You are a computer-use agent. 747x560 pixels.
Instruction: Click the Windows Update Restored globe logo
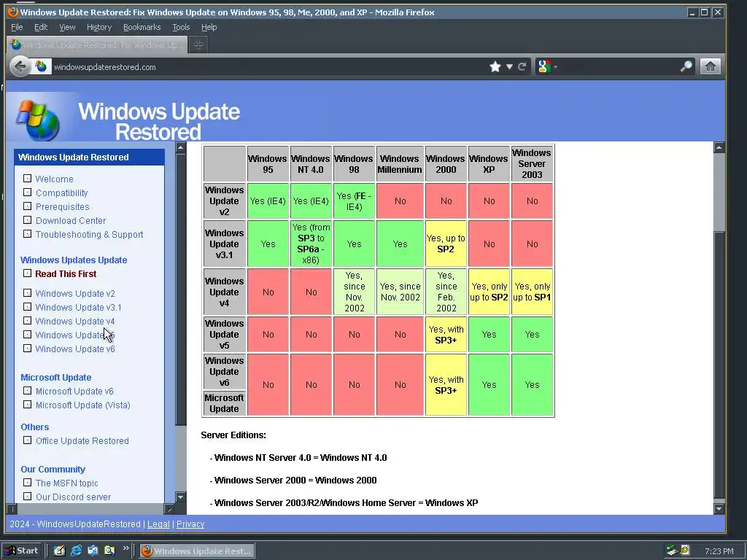coord(38,120)
